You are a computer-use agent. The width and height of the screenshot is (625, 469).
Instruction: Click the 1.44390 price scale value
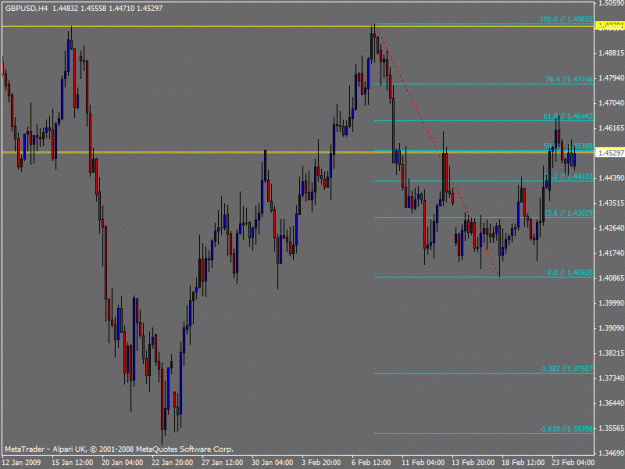click(x=611, y=178)
